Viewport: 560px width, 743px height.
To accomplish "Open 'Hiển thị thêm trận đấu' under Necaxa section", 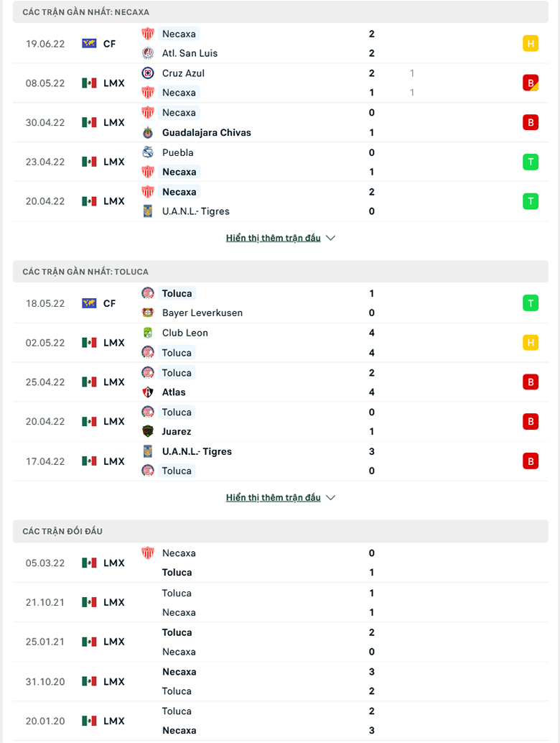I will 273,238.
